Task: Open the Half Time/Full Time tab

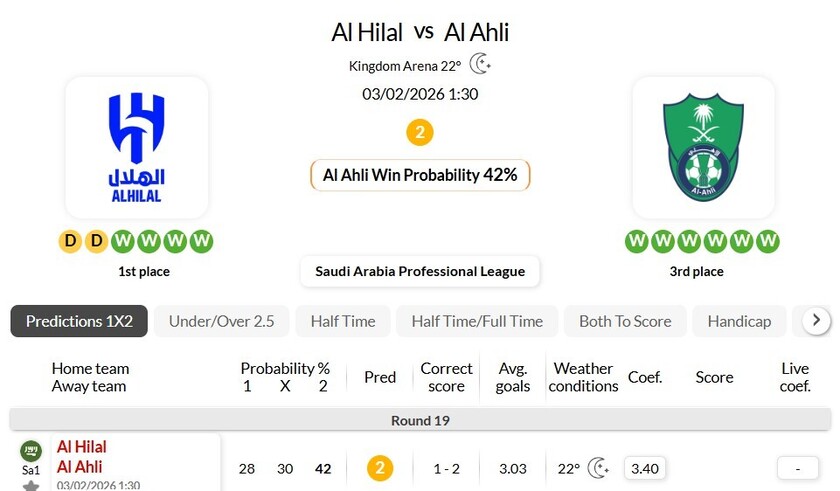Action: [477, 321]
